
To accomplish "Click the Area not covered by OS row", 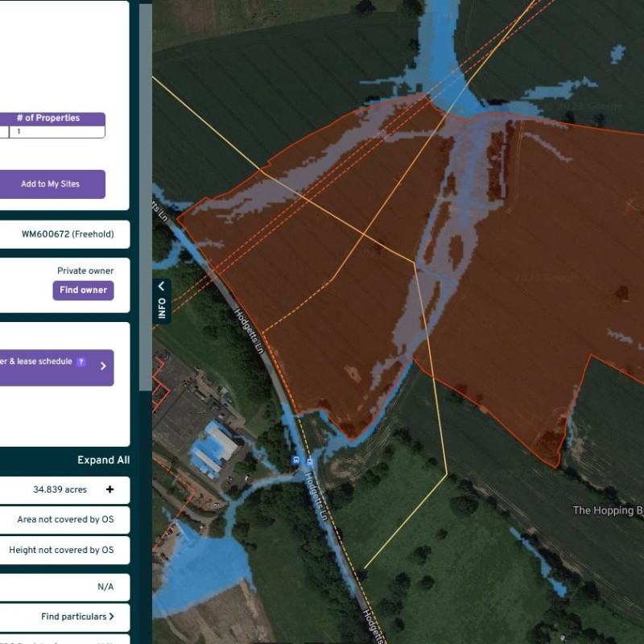I will pyautogui.click(x=64, y=519).
